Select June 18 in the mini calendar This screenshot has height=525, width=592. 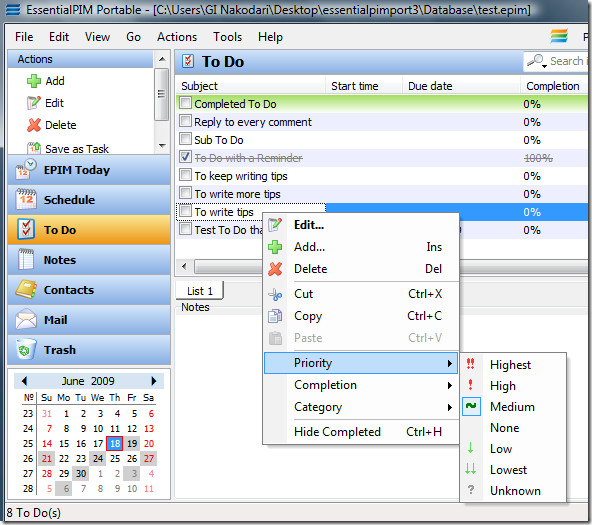point(115,443)
